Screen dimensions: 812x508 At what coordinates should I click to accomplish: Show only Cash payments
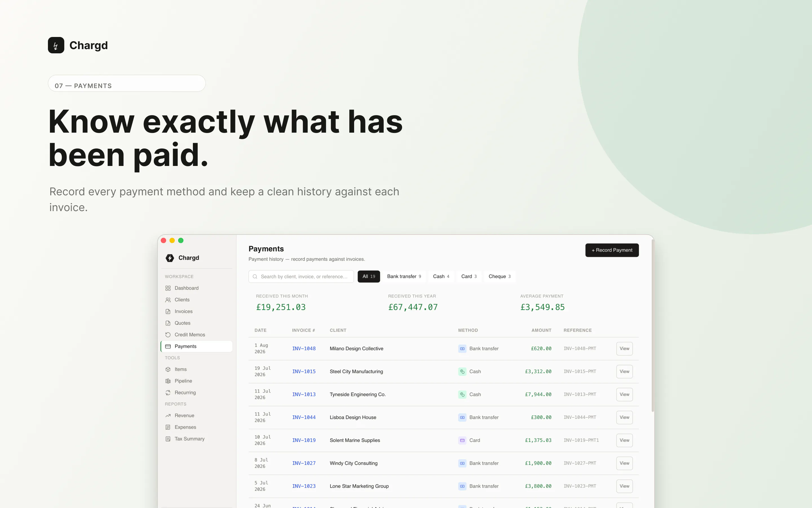point(441,277)
